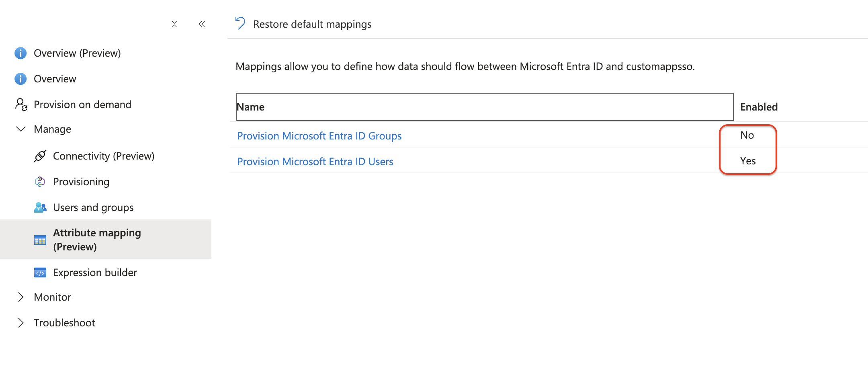Click the Overview (Preview) info icon
This screenshot has height=377, width=868.
tap(20, 53)
